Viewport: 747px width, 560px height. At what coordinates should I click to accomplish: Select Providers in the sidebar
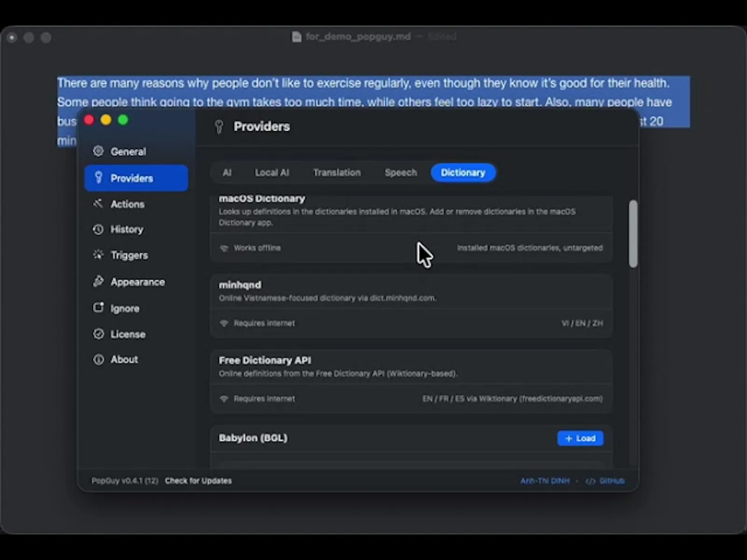click(136, 178)
